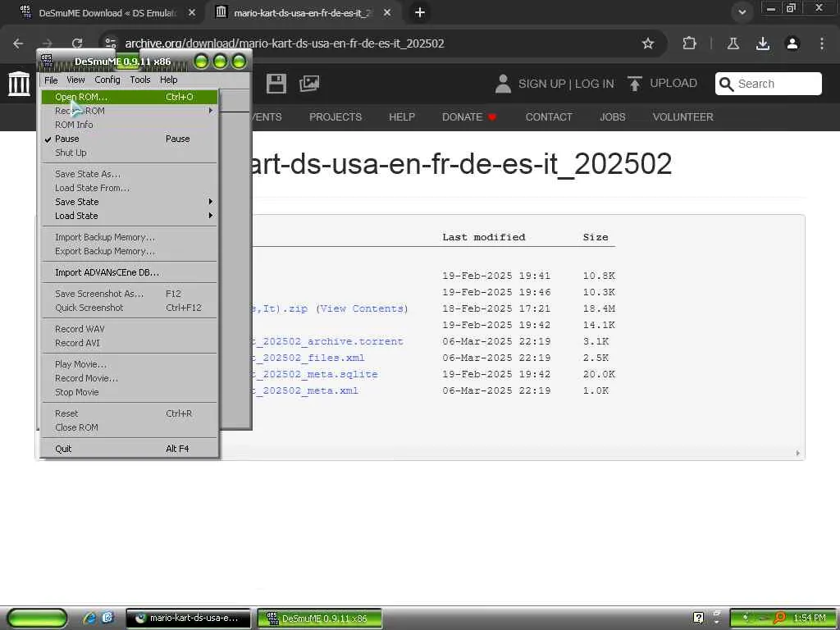
Task: Click Close ROM menu entry
Action: coord(130,427)
